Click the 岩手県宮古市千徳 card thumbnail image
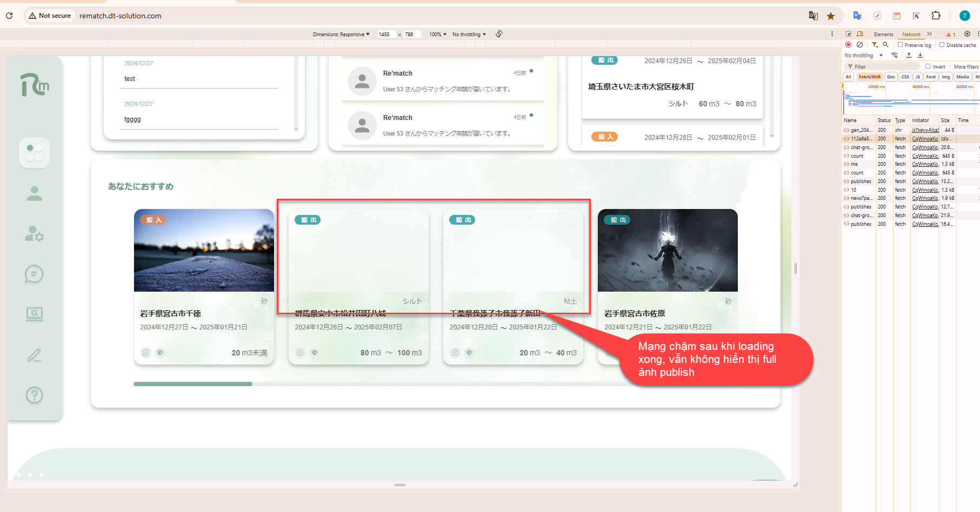The height and width of the screenshot is (512, 980). [204, 251]
